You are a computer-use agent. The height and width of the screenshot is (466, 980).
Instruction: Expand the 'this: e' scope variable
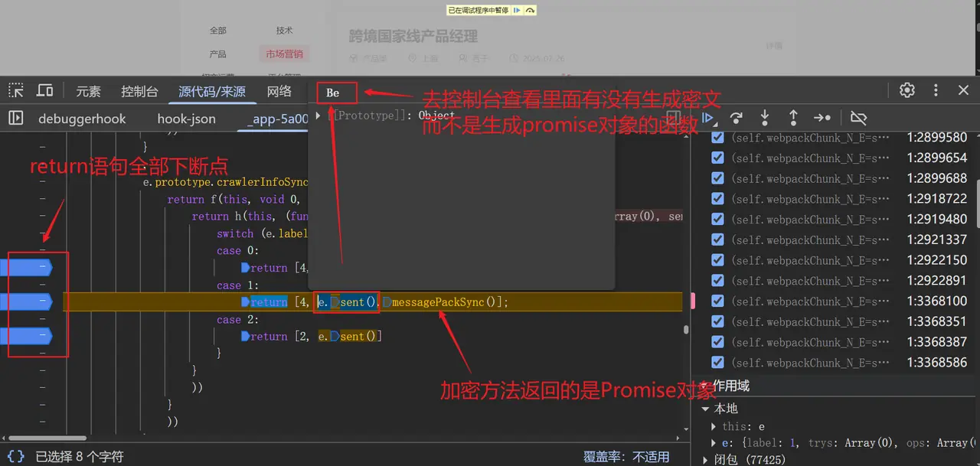[714, 426]
